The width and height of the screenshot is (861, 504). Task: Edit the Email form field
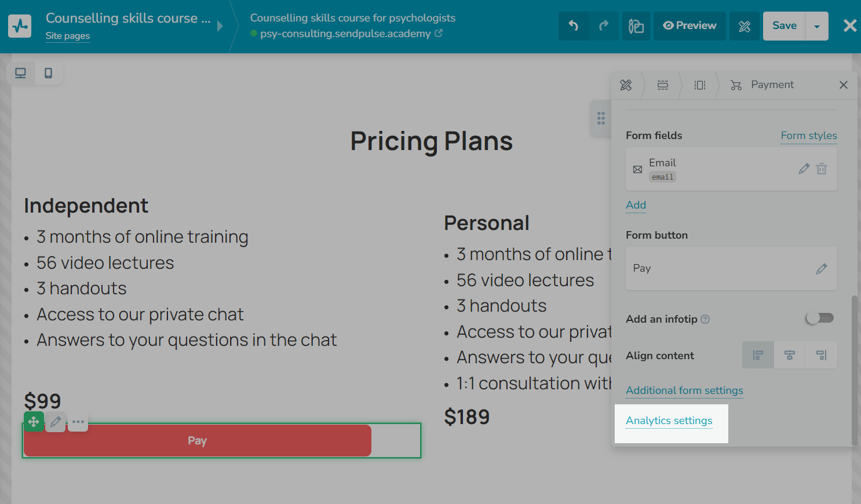click(804, 169)
